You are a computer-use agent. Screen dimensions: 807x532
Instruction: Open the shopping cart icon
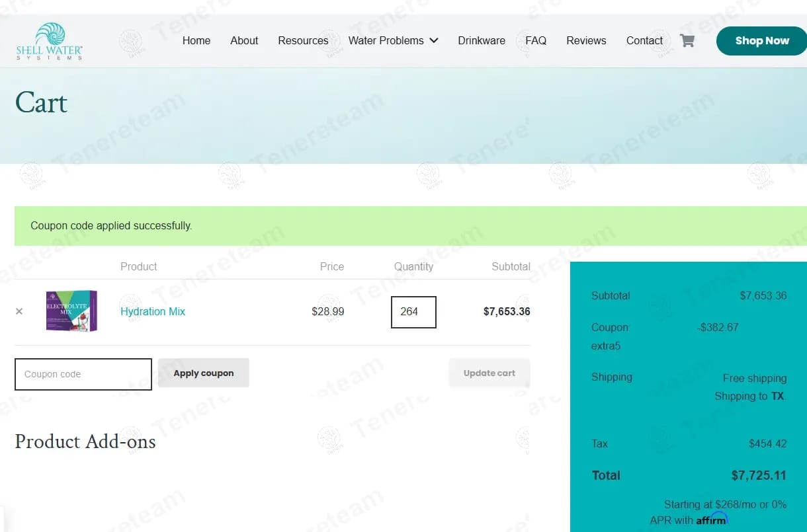[687, 40]
